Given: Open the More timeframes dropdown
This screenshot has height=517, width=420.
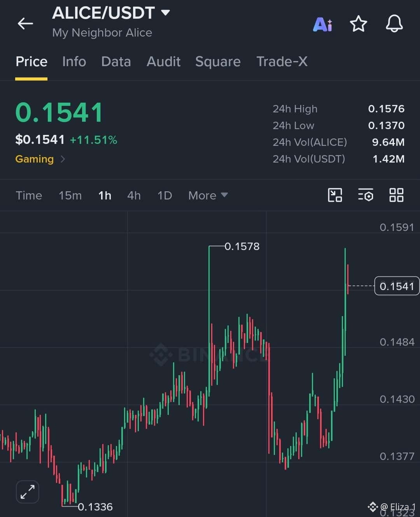Looking at the screenshot, I should click(208, 195).
